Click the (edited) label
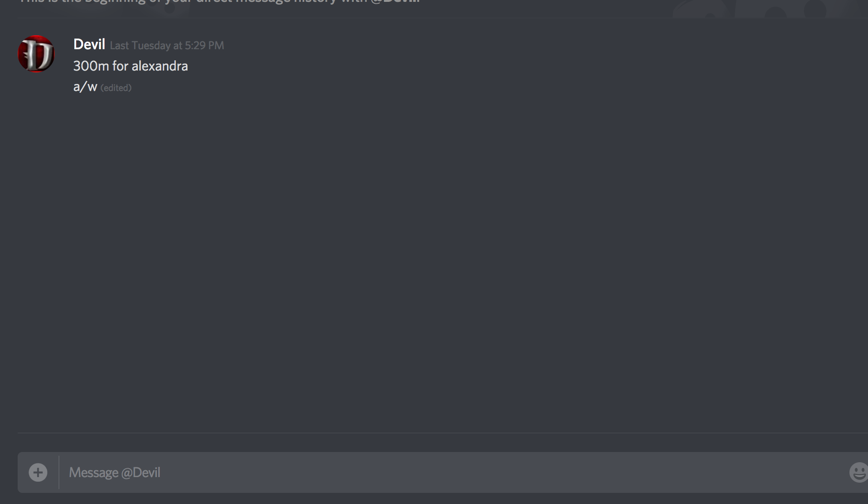This screenshot has height=504, width=868. click(116, 88)
